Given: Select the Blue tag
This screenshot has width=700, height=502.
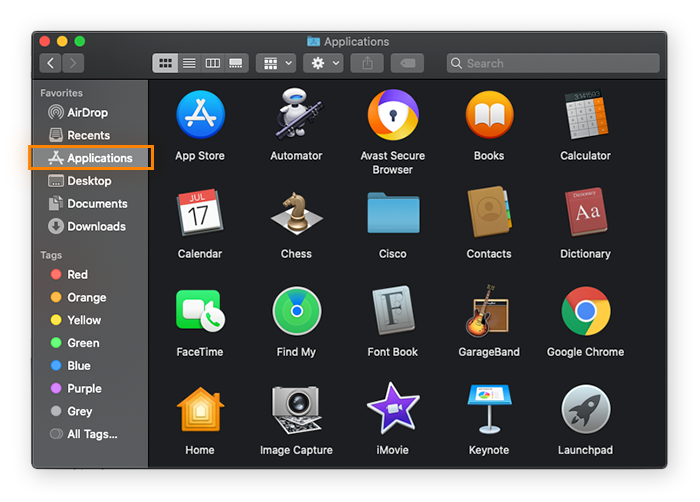Looking at the screenshot, I should pyautogui.click(x=91, y=366).
